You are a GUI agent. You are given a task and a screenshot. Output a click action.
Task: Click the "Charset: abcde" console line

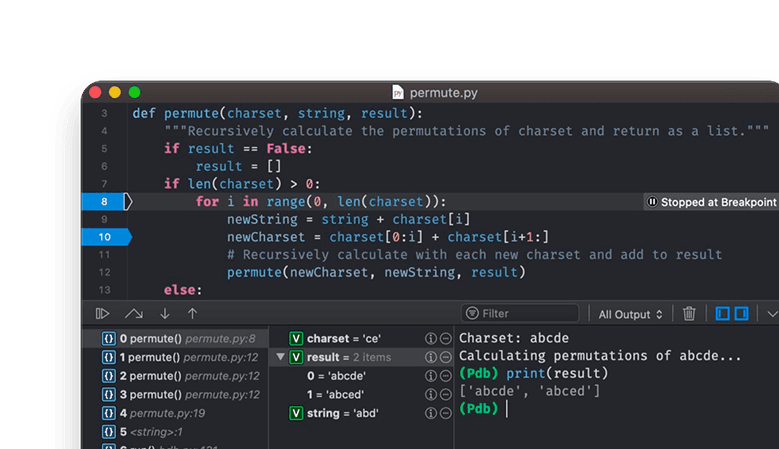[514, 338]
